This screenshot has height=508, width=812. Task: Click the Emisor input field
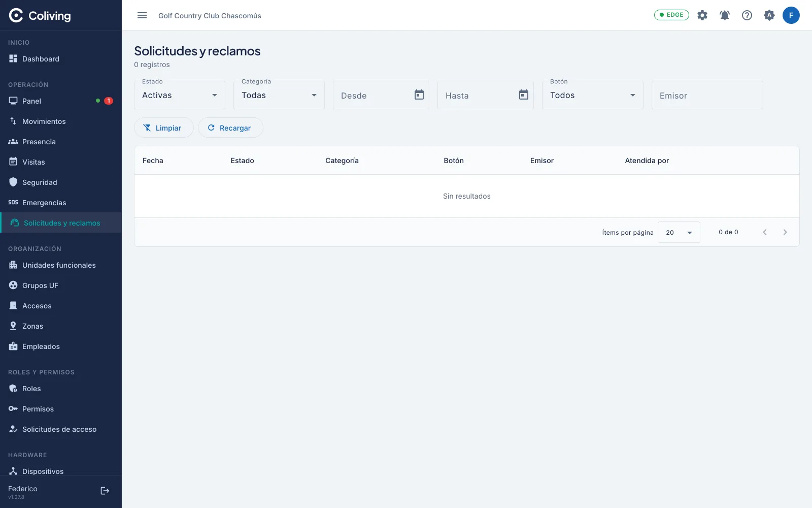[x=707, y=95]
